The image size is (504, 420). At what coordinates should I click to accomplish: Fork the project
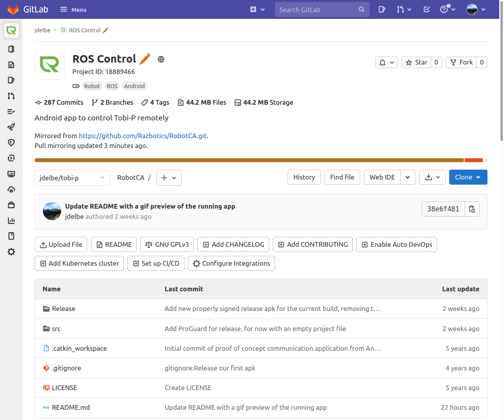click(461, 62)
